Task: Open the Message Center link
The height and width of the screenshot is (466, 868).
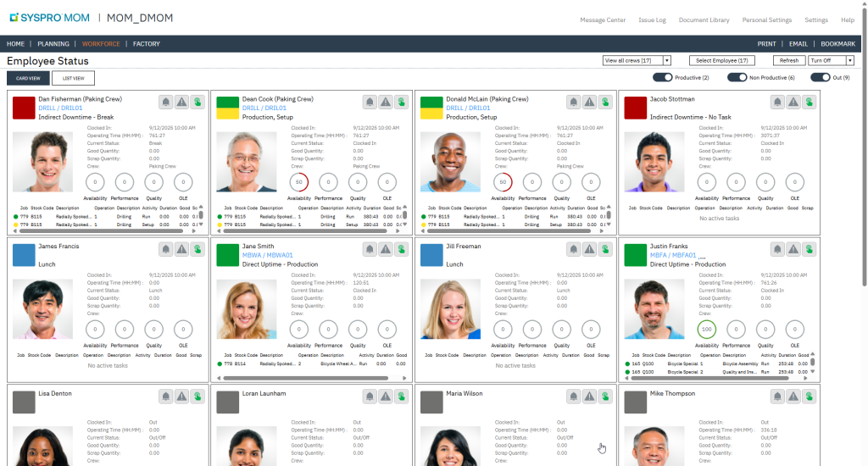Action: click(x=603, y=20)
